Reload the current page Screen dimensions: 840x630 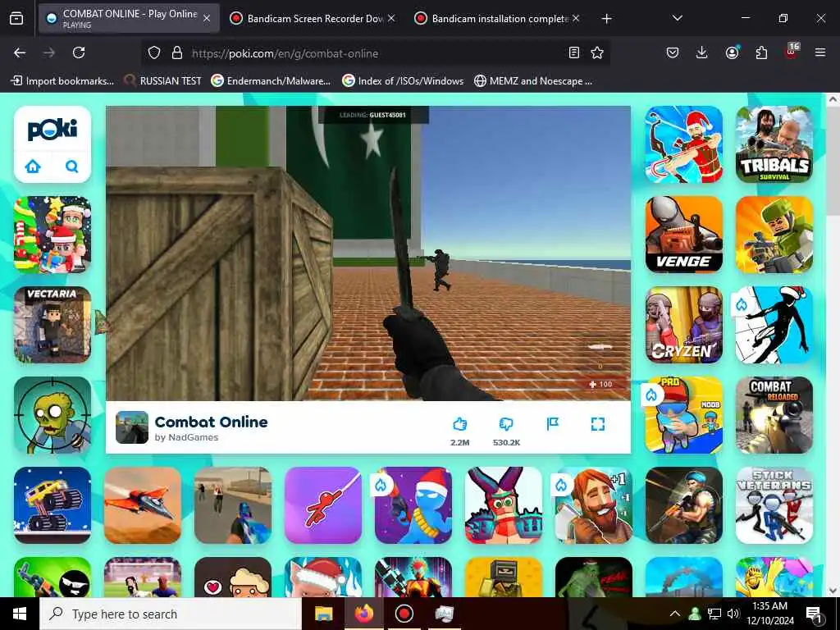click(79, 52)
